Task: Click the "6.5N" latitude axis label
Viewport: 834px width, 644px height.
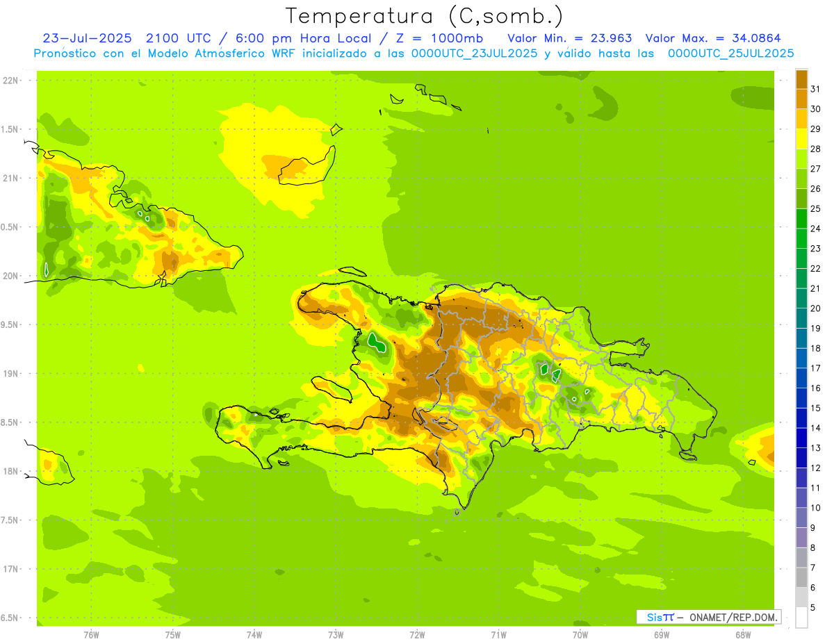Action: [x=10, y=618]
